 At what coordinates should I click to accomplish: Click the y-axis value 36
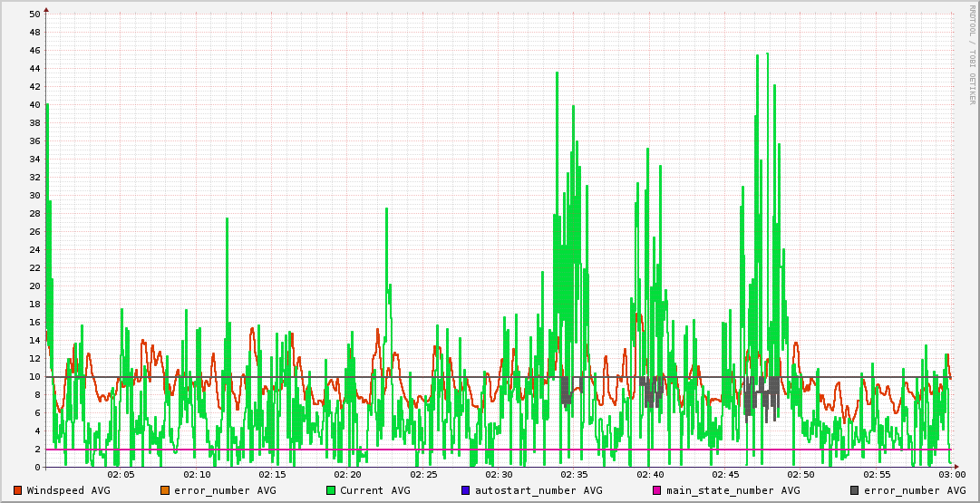click(35, 140)
